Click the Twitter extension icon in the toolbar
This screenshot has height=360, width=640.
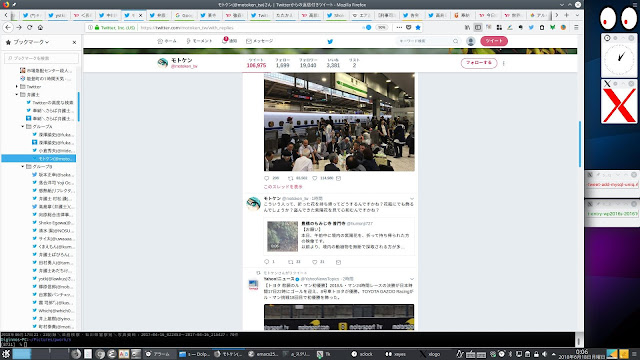pyautogui.click(x=531, y=27)
